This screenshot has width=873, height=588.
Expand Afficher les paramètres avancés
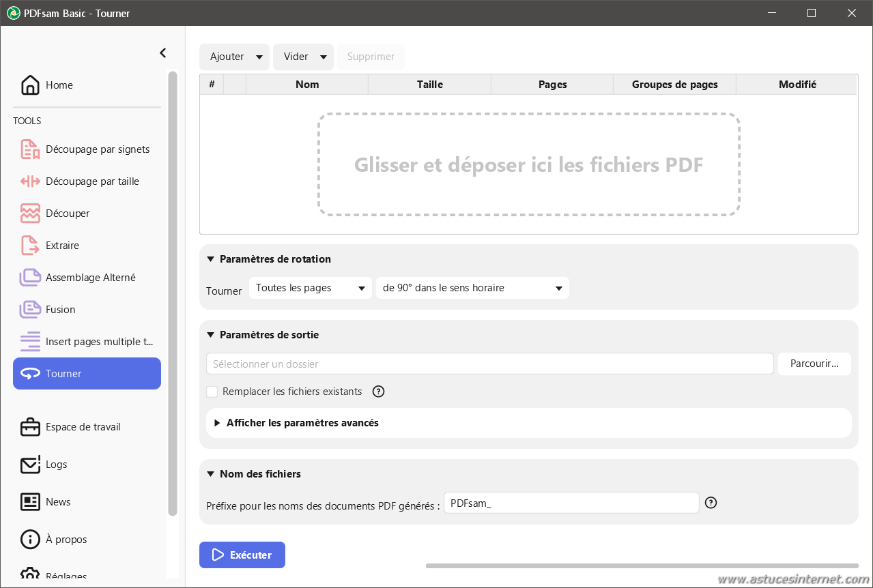[x=302, y=423]
